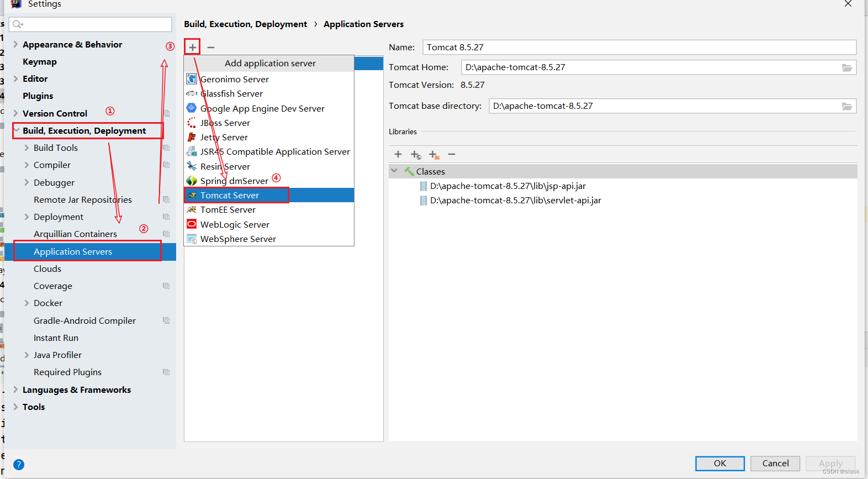Screen dimensions: 868x479
Task: Open Required Plugins settings
Action: (68, 372)
